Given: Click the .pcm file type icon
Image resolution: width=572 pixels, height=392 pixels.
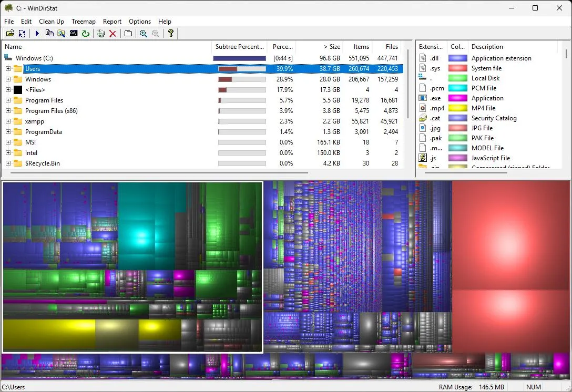Looking at the screenshot, I should [x=423, y=88].
